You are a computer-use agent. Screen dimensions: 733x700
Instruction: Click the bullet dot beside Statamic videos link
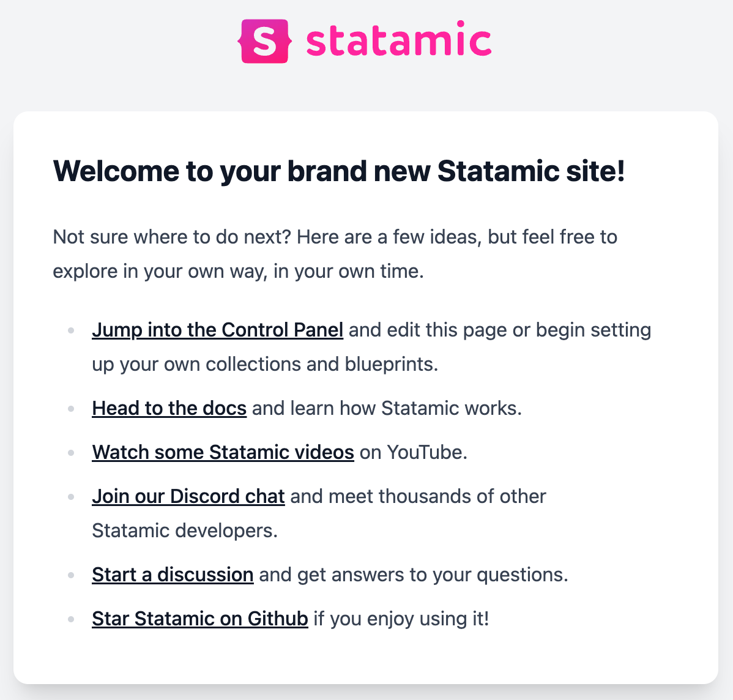tap(72, 453)
